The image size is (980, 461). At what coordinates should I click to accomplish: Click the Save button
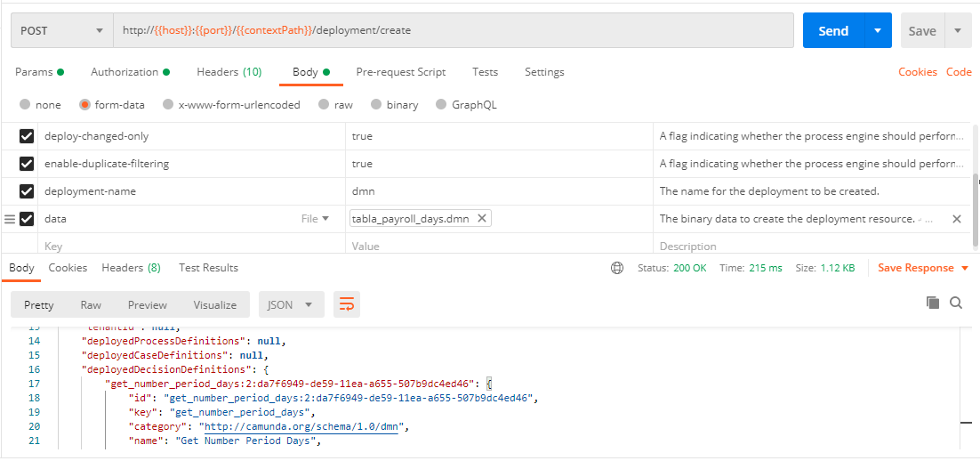click(922, 30)
